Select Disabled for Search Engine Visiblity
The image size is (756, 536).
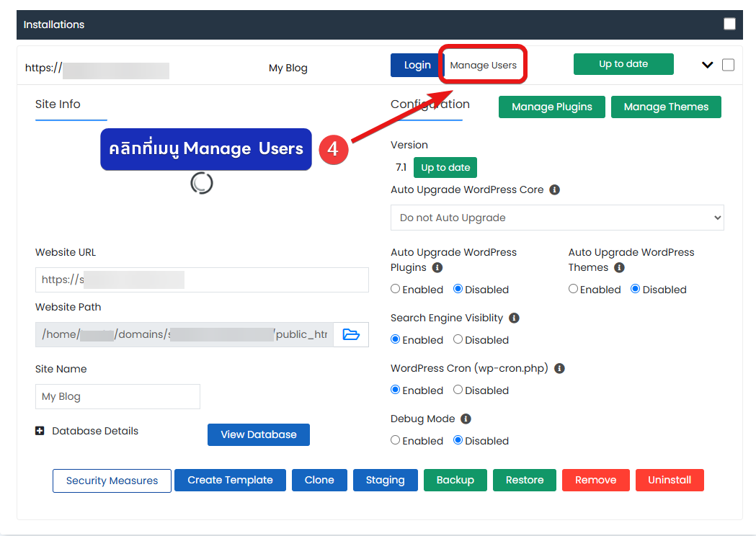point(458,339)
